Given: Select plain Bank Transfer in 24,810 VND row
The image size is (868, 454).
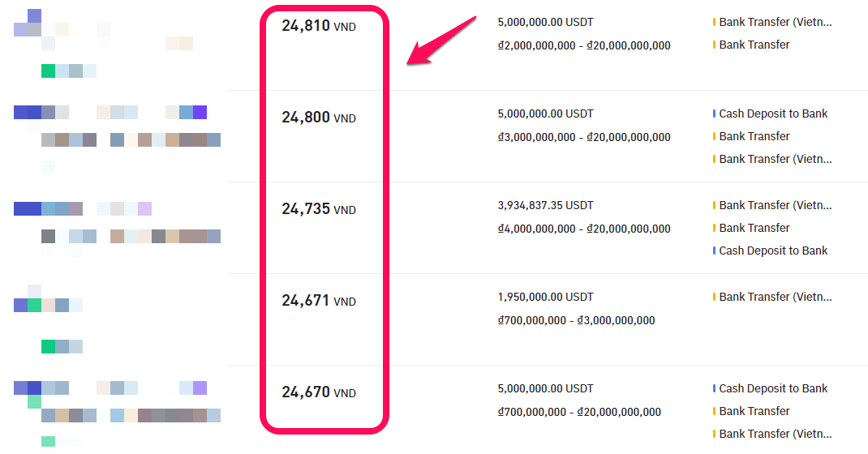Looking at the screenshot, I should tap(754, 45).
